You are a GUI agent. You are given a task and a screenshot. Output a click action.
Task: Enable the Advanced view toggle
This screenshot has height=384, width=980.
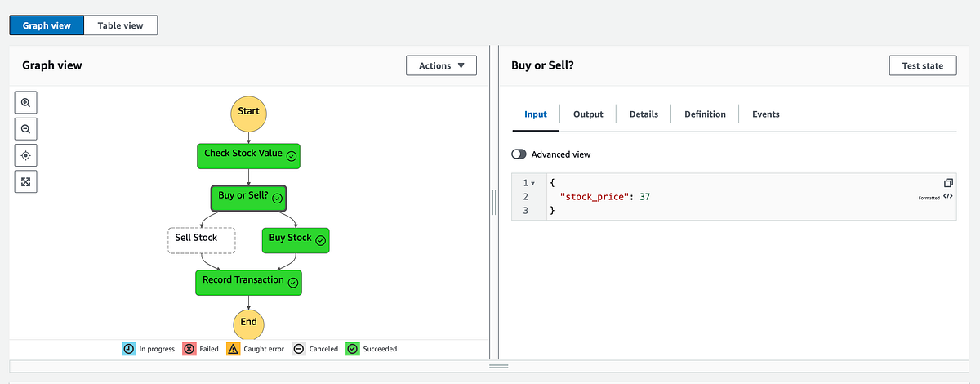point(519,154)
